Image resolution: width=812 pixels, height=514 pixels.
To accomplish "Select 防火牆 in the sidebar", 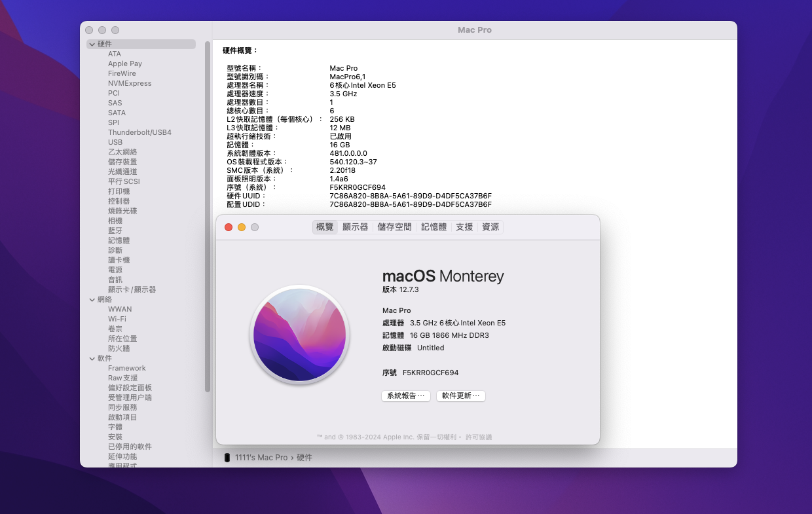I will pyautogui.click(x=119, y=348).
